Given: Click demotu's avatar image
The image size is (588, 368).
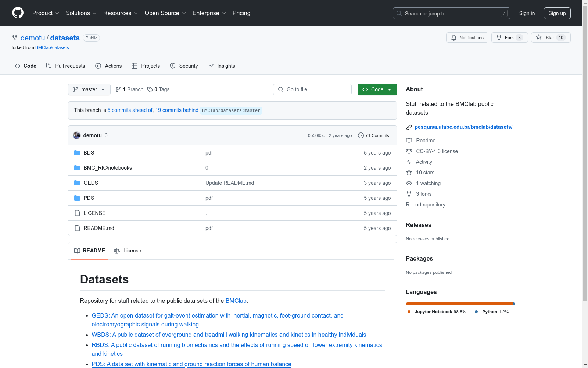Looking at the screenshot, I should (77, 135).
